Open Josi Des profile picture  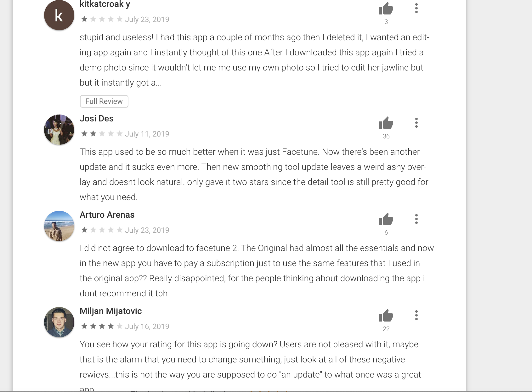pos(59,130)
